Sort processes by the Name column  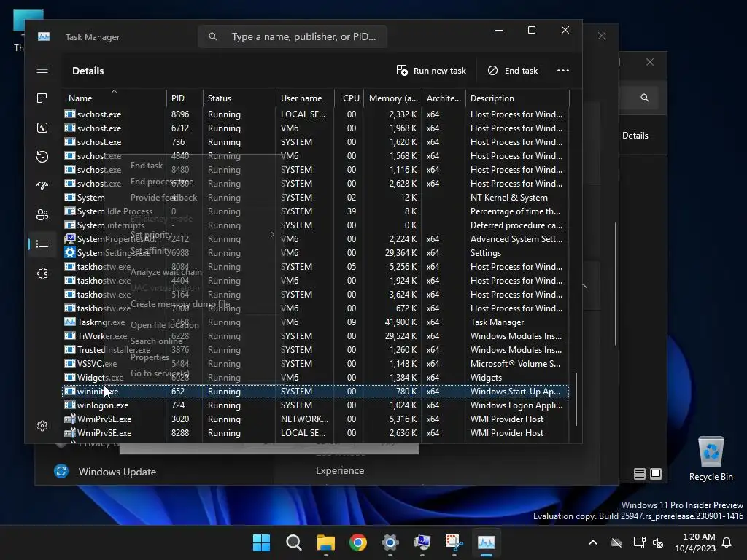tap(115, 98)
